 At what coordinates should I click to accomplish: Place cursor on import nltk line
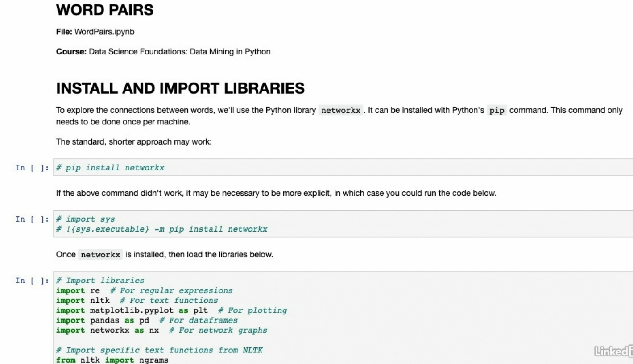tap(137, 301)
